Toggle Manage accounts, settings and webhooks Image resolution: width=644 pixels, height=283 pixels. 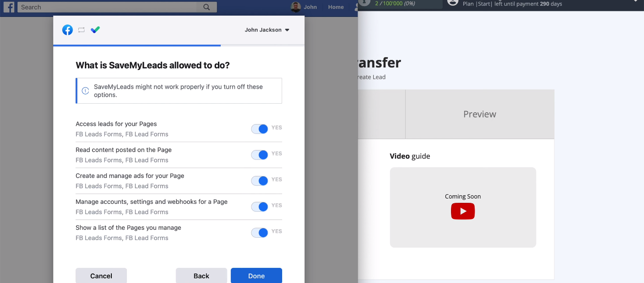(259, 207)
